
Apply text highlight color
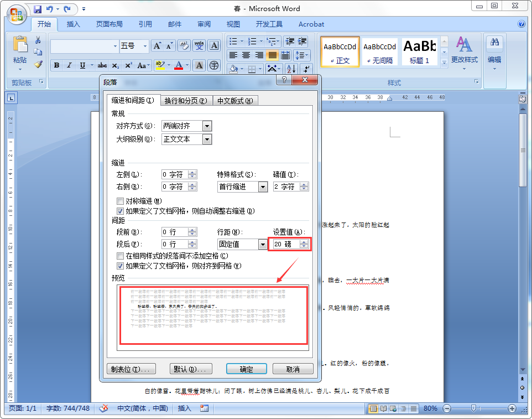160,65
